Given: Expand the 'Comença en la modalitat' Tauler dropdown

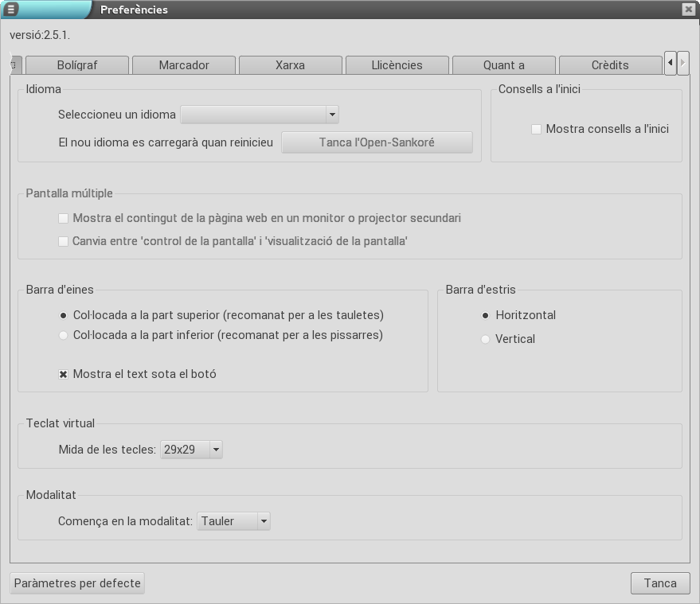Looking at the screenshot, I should [x=234, y=521].
